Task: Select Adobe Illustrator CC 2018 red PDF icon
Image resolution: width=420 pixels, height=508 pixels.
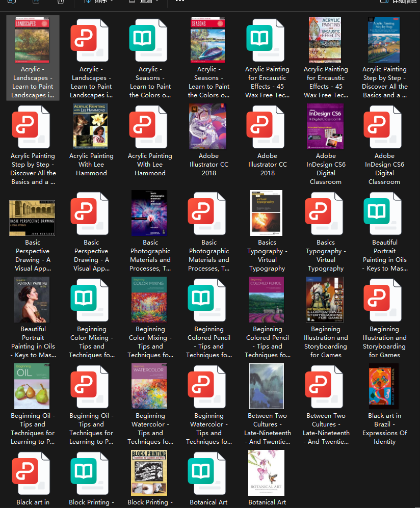Action: (x=266, y=127)
